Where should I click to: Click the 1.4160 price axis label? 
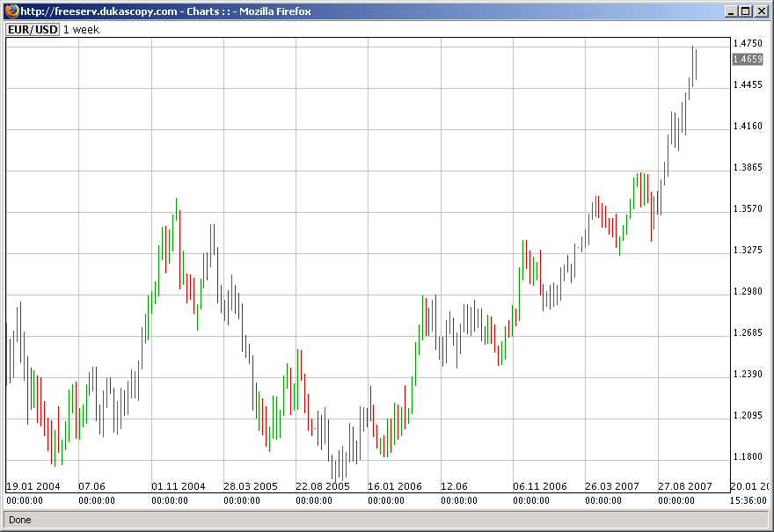(748, 126)
